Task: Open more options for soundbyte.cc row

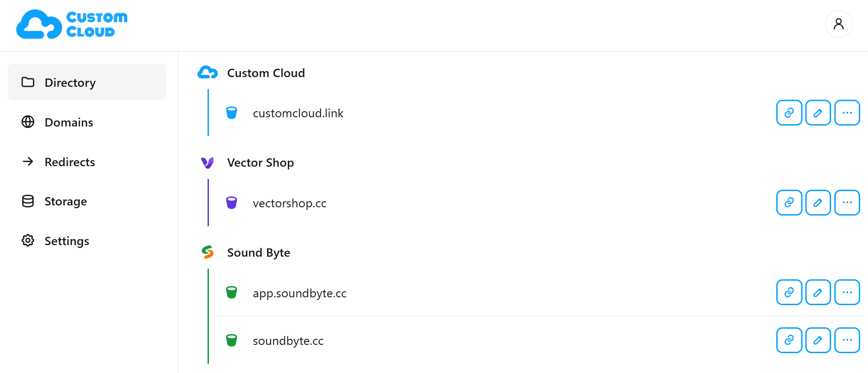Action: coord(847,340)
